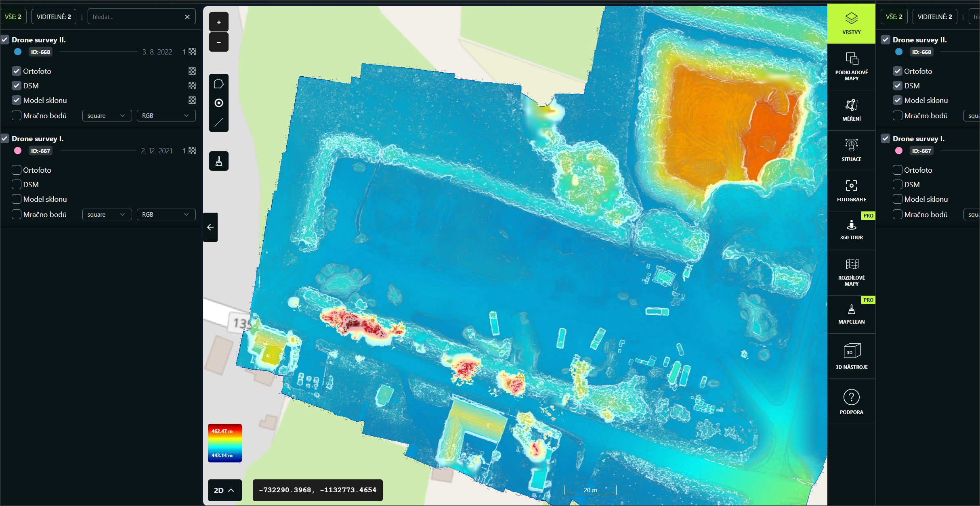Screen dimensions: 980x506
Task: Clear the search field with X
Action: point(187,17)
